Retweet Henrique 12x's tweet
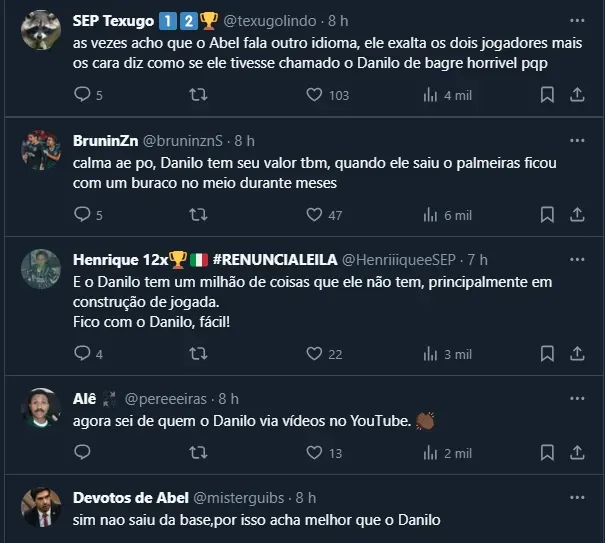 pos(198,353)
